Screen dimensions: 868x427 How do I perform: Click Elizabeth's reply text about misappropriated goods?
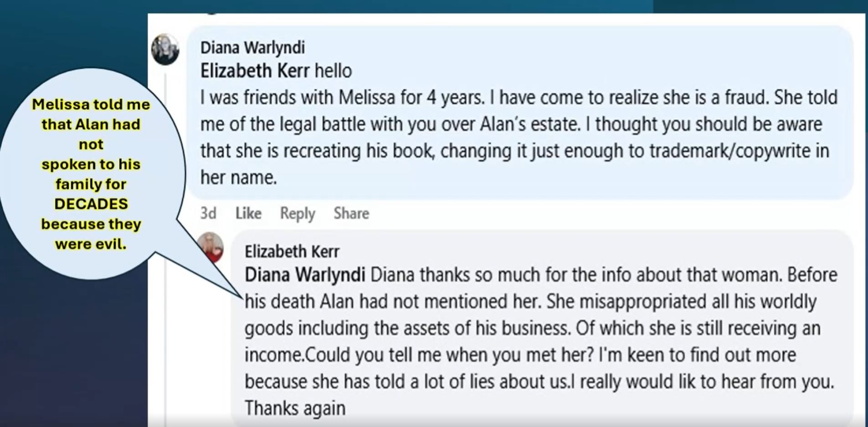[541, 341]
